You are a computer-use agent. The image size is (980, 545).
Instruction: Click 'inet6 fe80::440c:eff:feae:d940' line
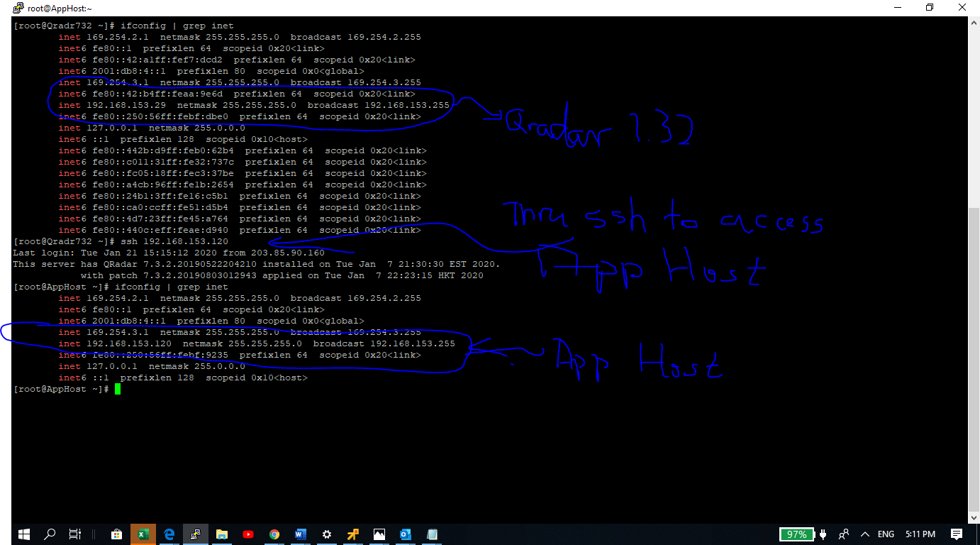(x=240, y=230)
